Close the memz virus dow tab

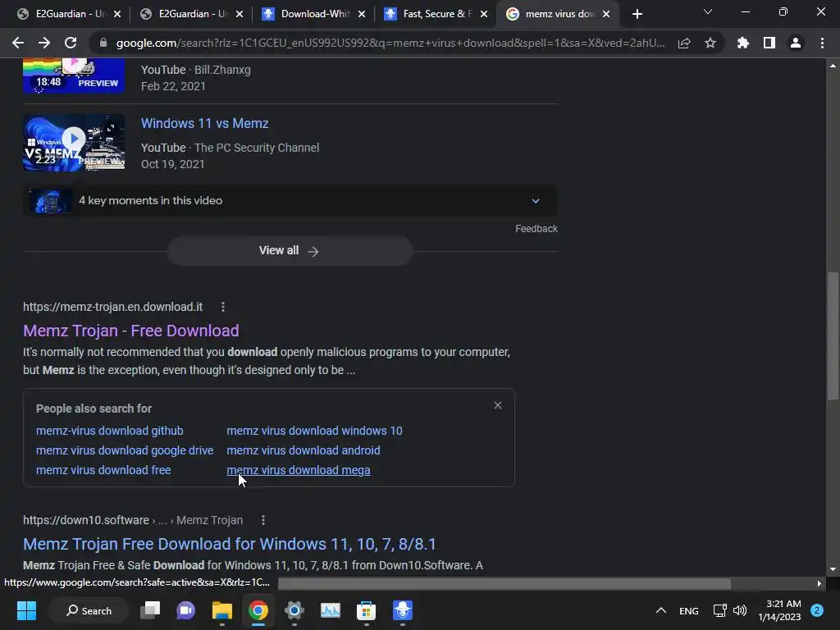coord(606,14)
